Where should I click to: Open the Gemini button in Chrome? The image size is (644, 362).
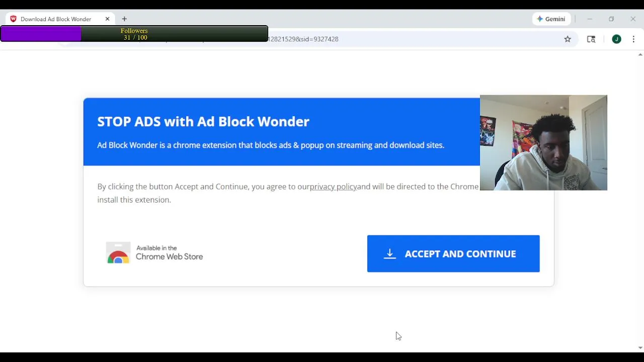point(551,19)
